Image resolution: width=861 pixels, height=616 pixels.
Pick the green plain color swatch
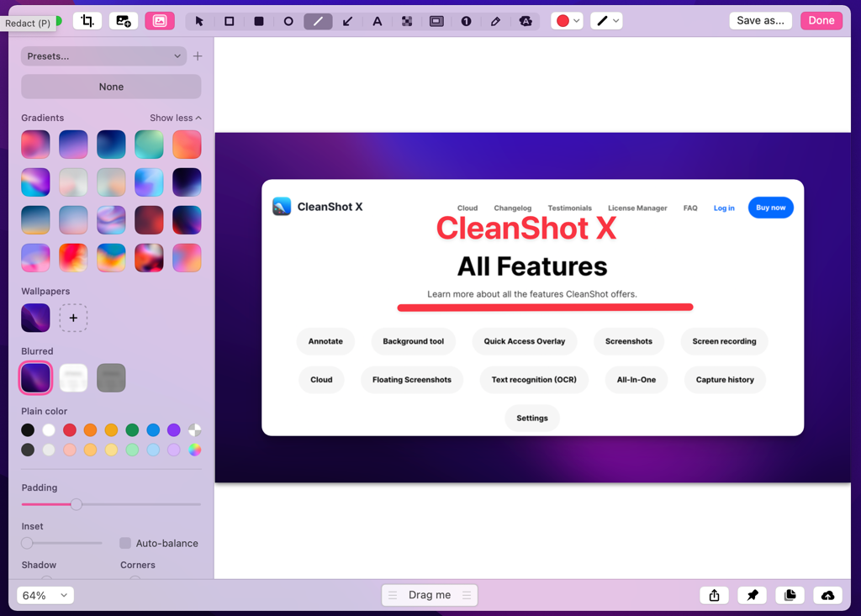[132, 430]
